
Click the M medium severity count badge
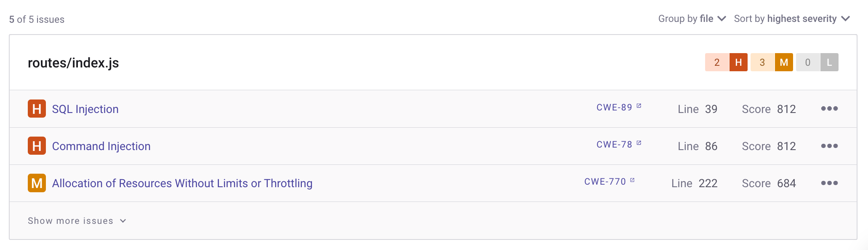tap(784, 62)
